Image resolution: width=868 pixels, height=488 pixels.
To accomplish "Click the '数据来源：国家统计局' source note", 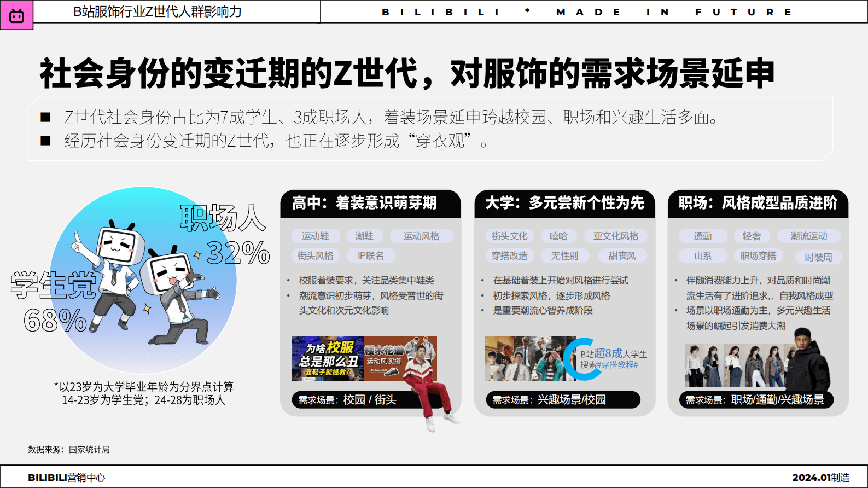I will point(69,449).
